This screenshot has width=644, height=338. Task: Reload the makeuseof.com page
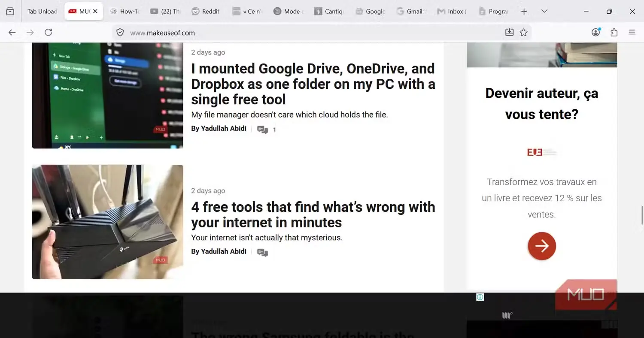coord(49,33)
